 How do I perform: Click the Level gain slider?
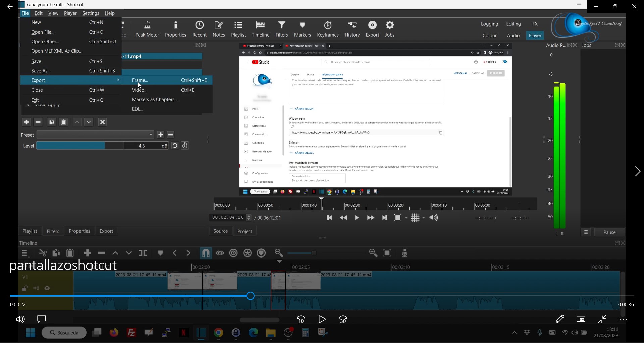click(80, 146)
